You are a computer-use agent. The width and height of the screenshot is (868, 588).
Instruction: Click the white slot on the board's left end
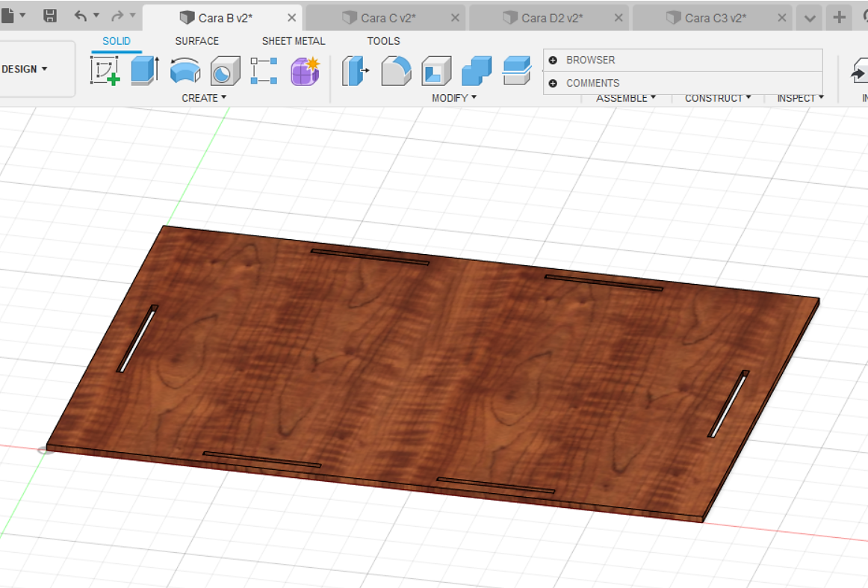pyautogui.click(x=137, y=339)
